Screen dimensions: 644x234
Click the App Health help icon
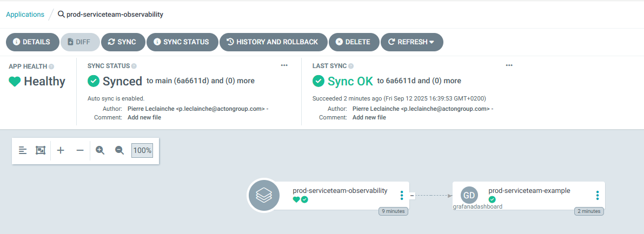pos(51,66)
